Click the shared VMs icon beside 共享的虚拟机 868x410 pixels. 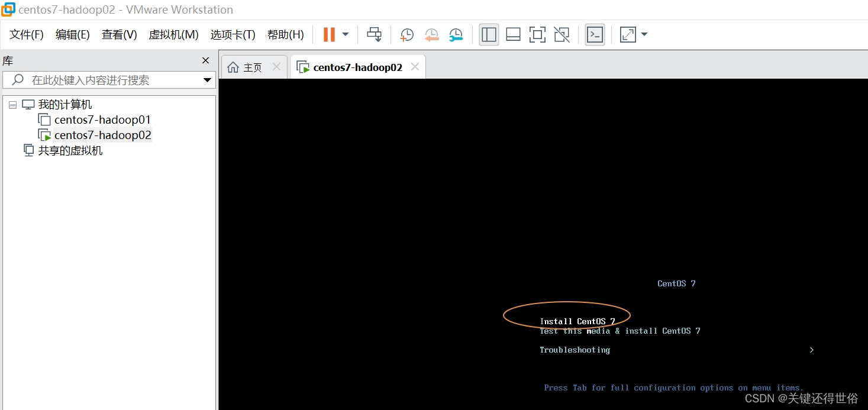coord(29,150)
